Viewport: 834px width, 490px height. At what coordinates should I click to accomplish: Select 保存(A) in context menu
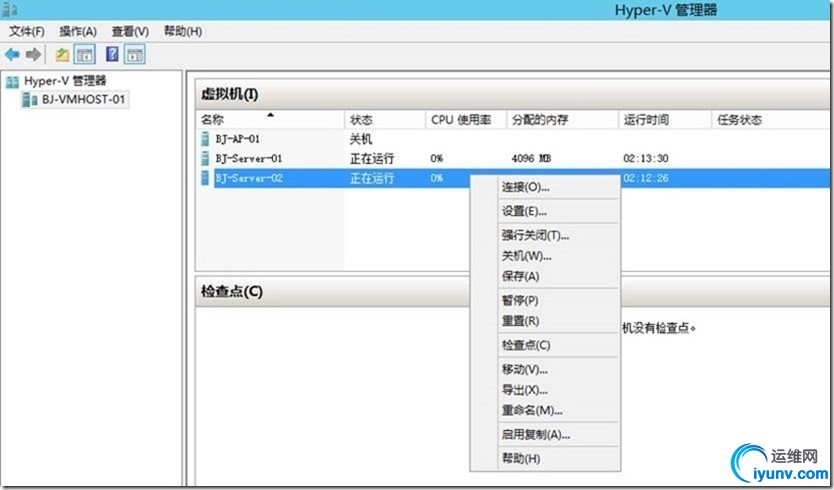point(546,277)
